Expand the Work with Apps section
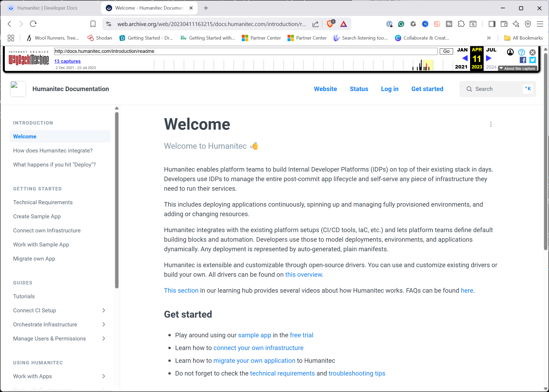The width and height of the screenshot is (549, 392). tap(104, 376)
